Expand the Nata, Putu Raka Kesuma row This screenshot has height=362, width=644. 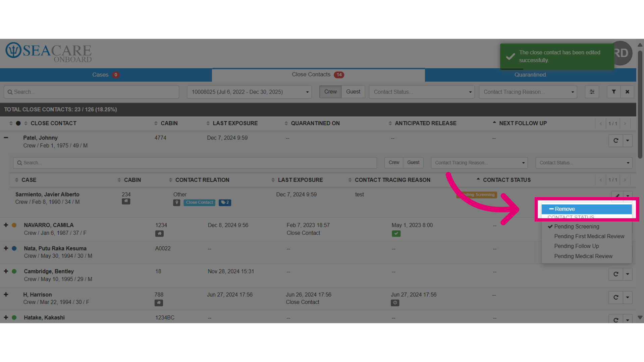coord(6,248)
